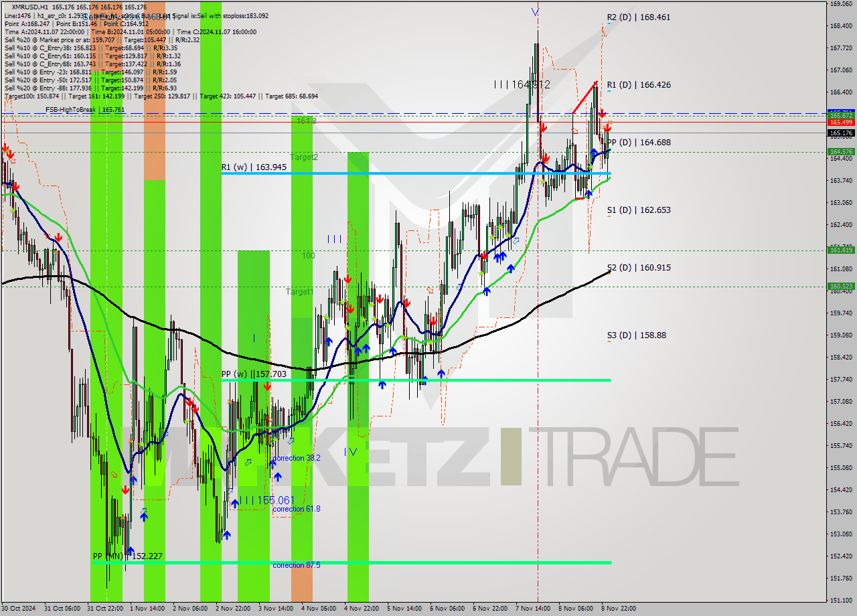857x616 pixels.
Task: Select the S1 (D) | 162.653 label
Action: click(x=639, y=210)
